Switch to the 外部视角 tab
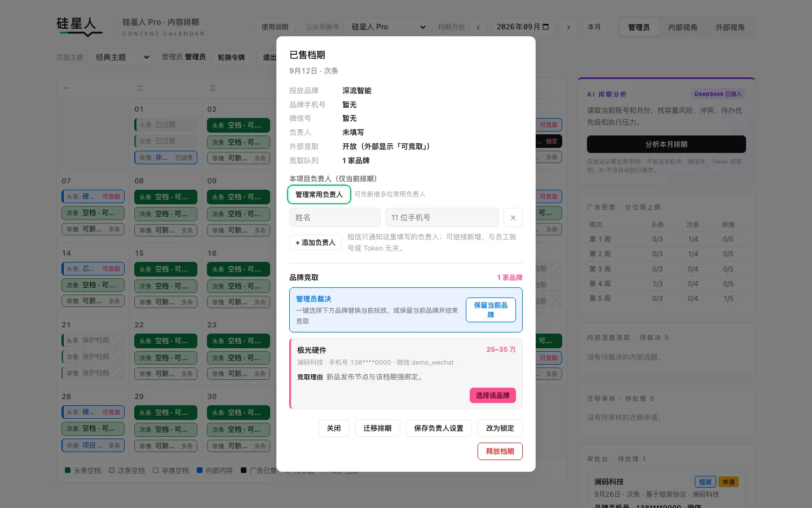Viewport: 812px width, 508px height. coord(730,27)
